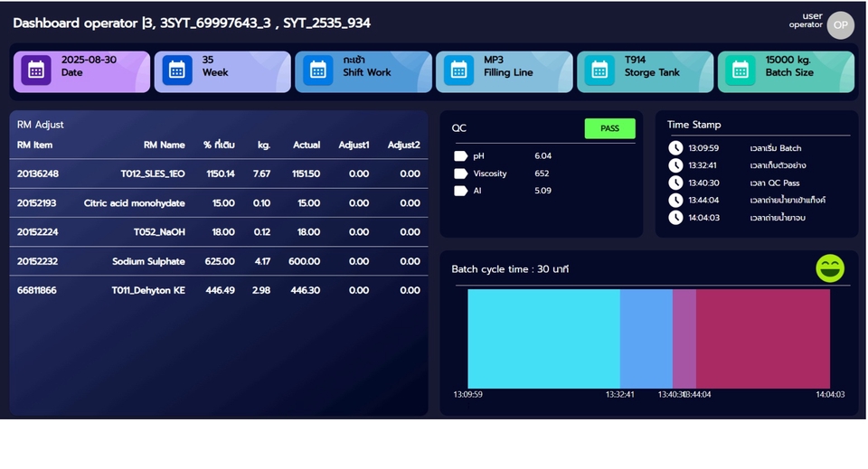The image size is (868, 469).
Task: Click the tag icon next to Viscosity
Action: pyautogui.click(x=460, y=174)
